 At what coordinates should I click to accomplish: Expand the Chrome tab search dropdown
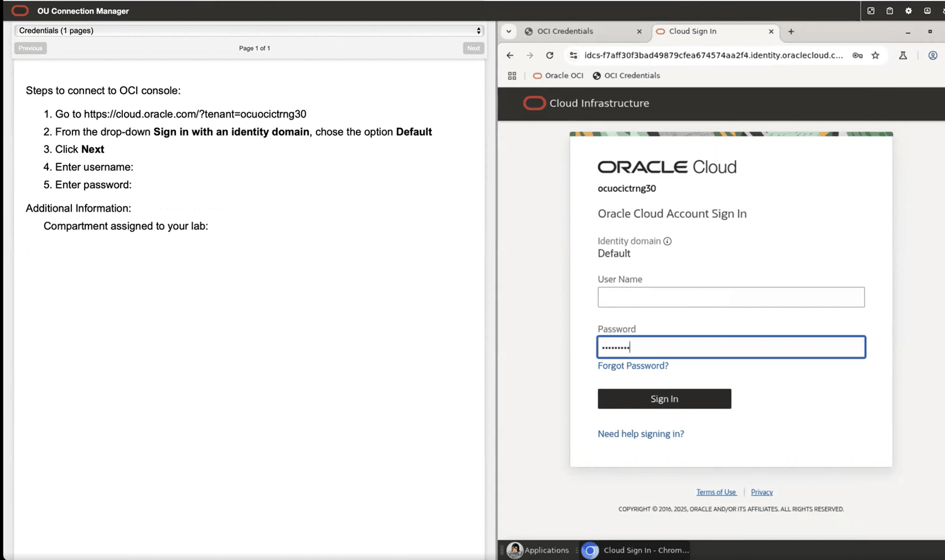[x=508, y=31]
